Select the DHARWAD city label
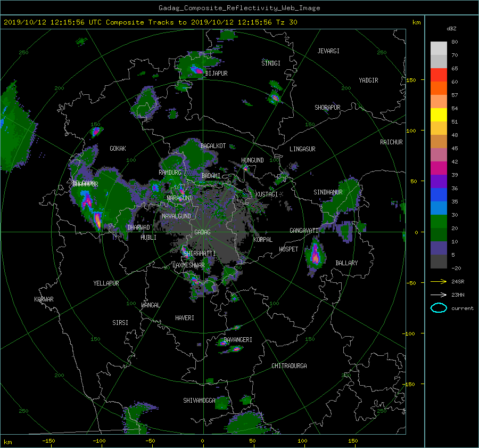This screenshot has width=479, height=448. pyautogui.click(x=138, y=227)
